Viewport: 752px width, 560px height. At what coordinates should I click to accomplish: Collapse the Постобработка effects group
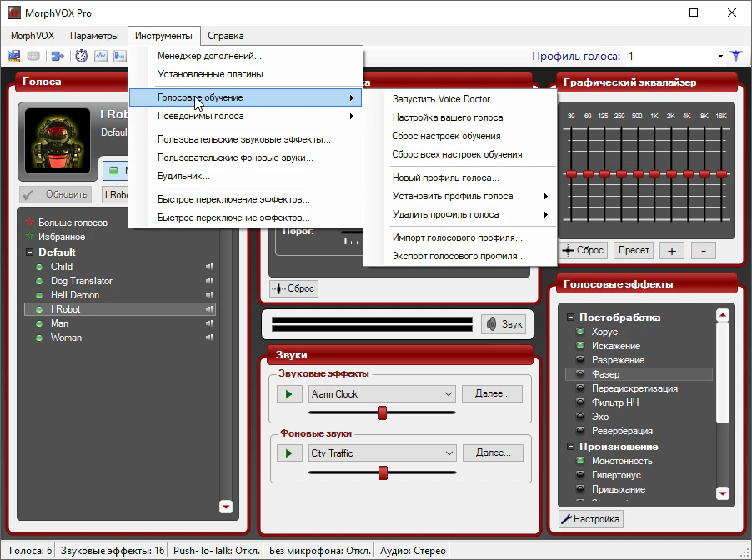tap(570, 317)
